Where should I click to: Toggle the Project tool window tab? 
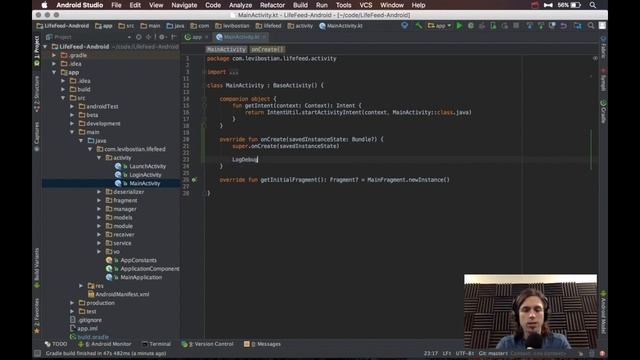pos(37,51)
